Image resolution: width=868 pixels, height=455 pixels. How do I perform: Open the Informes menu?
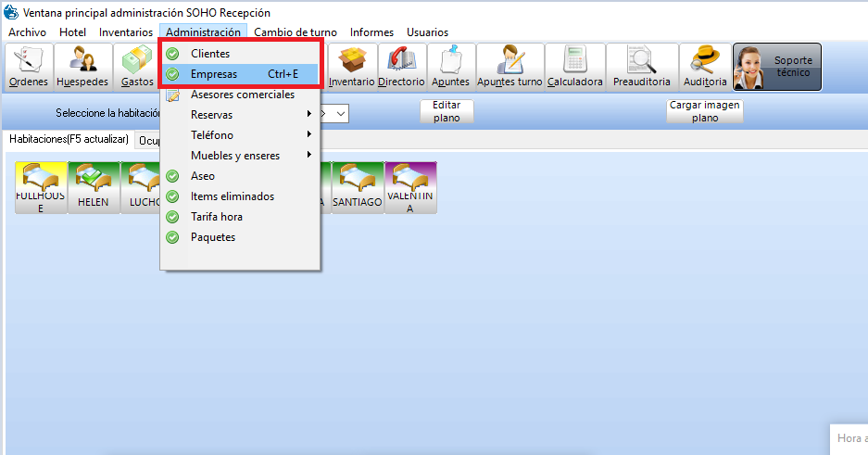371,32
